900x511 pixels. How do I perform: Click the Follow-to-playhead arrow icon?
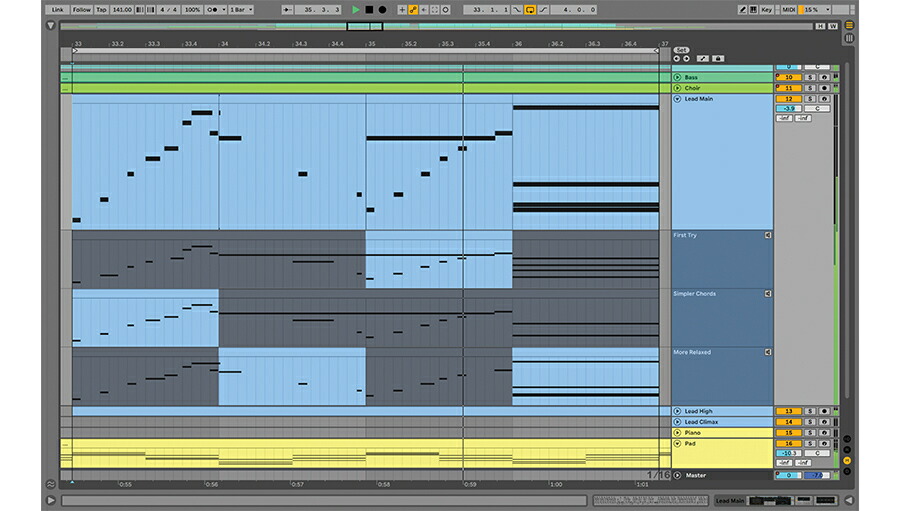pos(288,9)
